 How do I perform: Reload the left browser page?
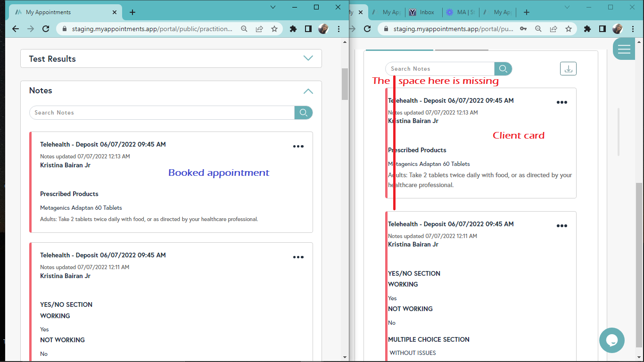coord(46,29)
